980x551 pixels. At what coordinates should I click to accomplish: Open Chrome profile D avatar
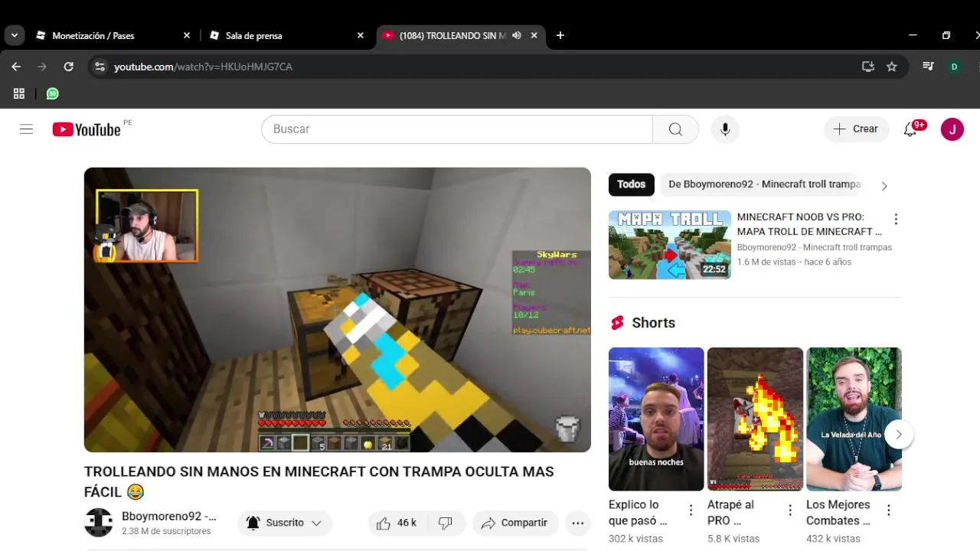pos(954,67)
